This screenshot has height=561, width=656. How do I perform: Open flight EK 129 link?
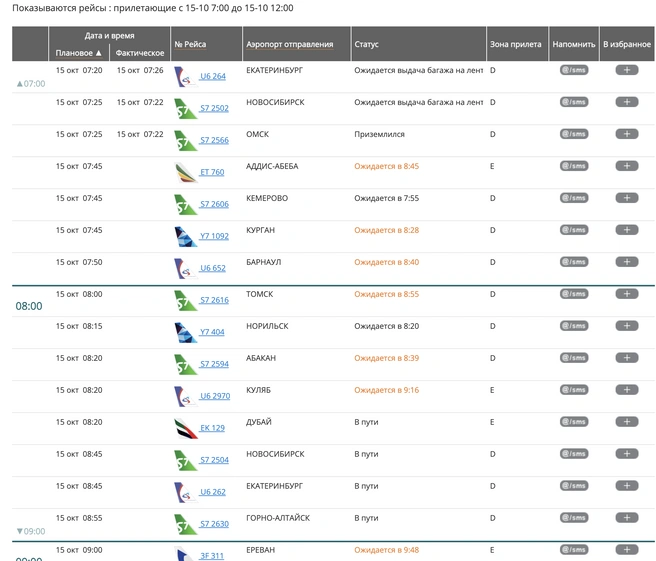[x=212, y=428]
